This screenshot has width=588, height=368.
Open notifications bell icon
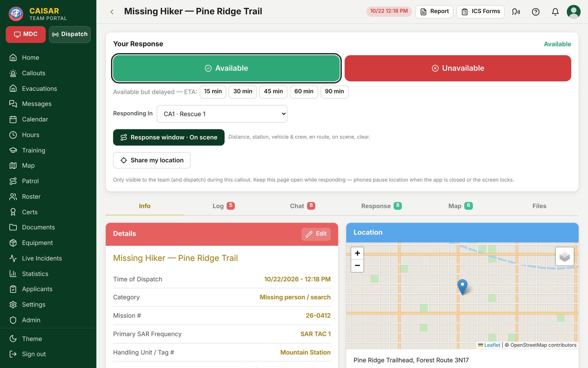click(x=555, y=12)
